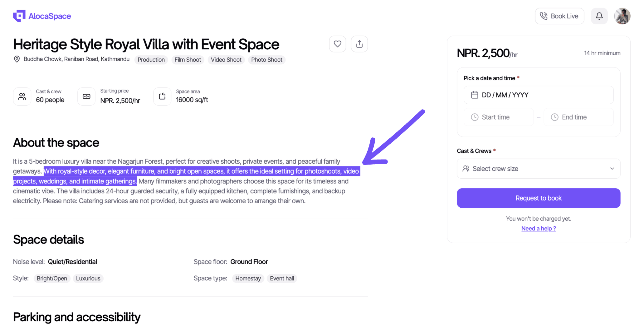Click the Starting price cash icon

[86, 96]
